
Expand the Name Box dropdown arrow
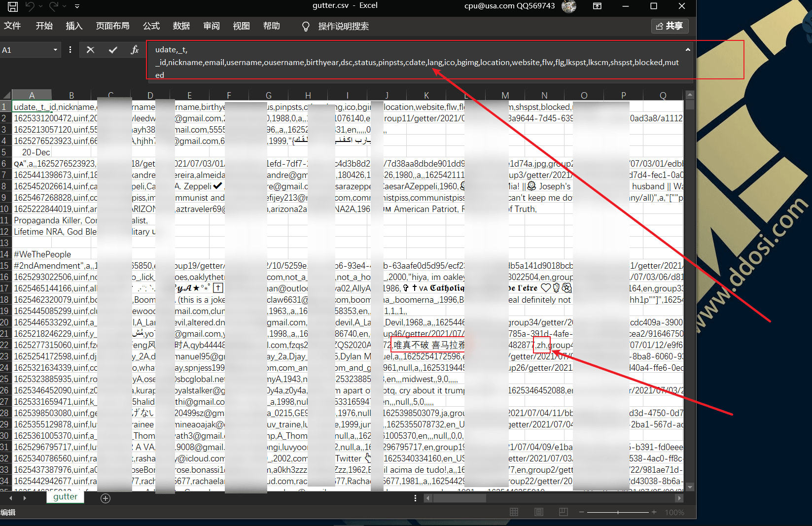pos(55,50)
